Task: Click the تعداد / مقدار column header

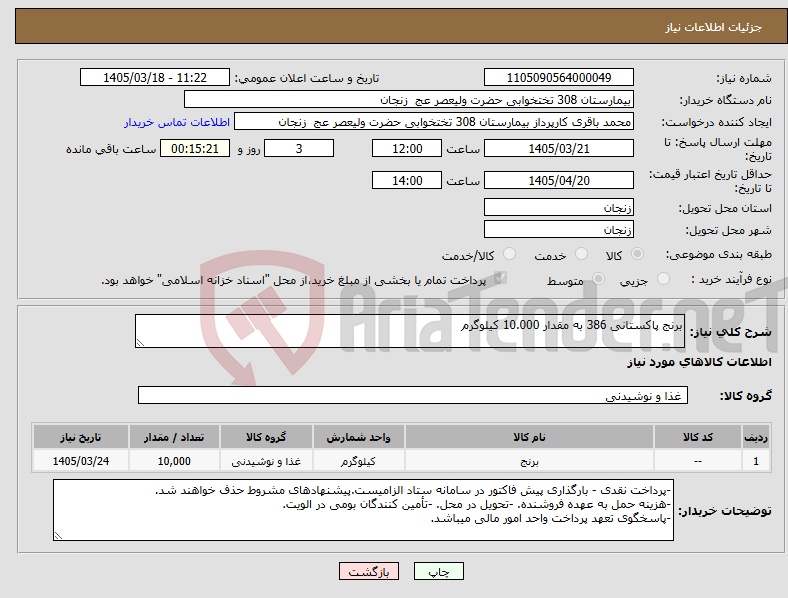Action: pos(174,437)
